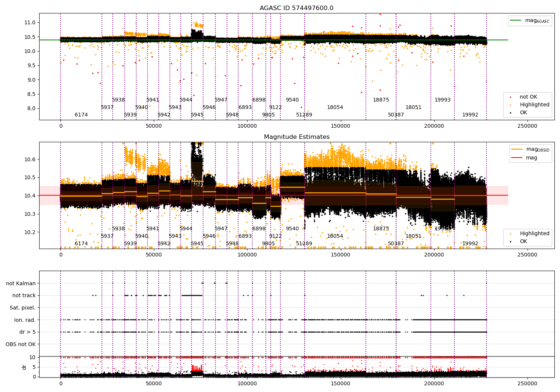Select the mag AGASC legend label in top plot
Image resolution: width=560 pixels, height=392 pixels.
tap(537, 21)
